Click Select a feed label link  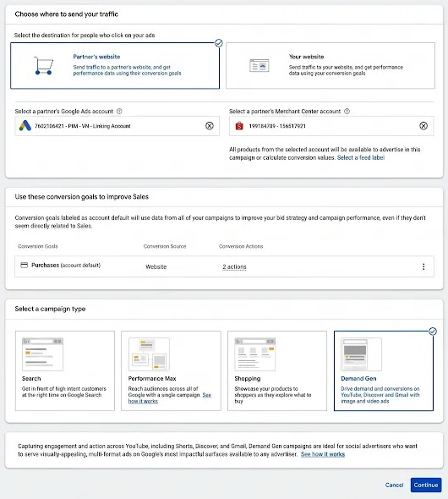point(361,157)
